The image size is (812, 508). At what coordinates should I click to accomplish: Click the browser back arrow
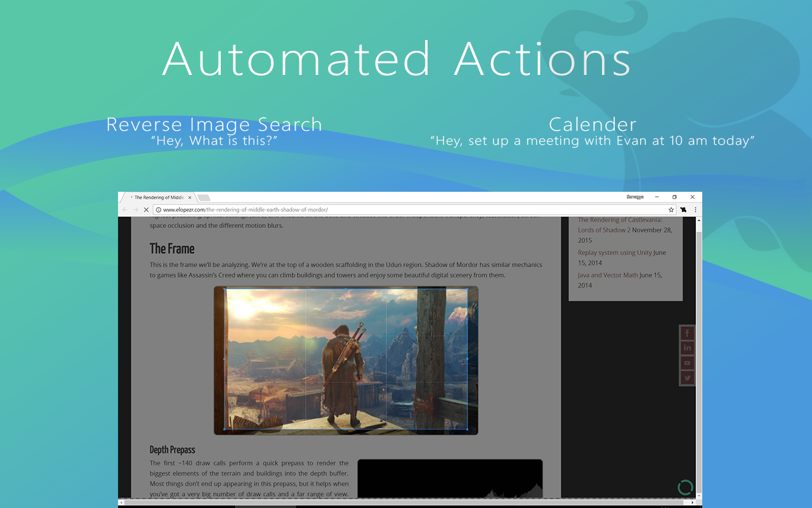pos(125,210)
